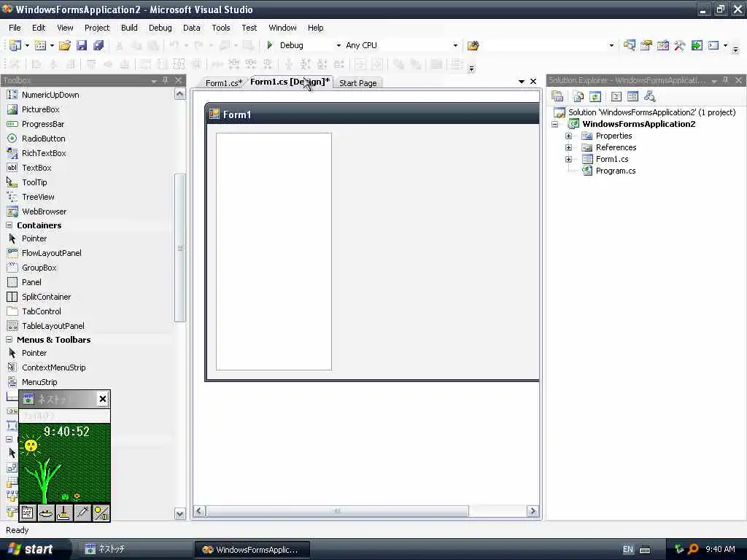This screenshot has height=560, width=747.
Task: Select the RadioButton toolbox control
Action: pos(43,139)
